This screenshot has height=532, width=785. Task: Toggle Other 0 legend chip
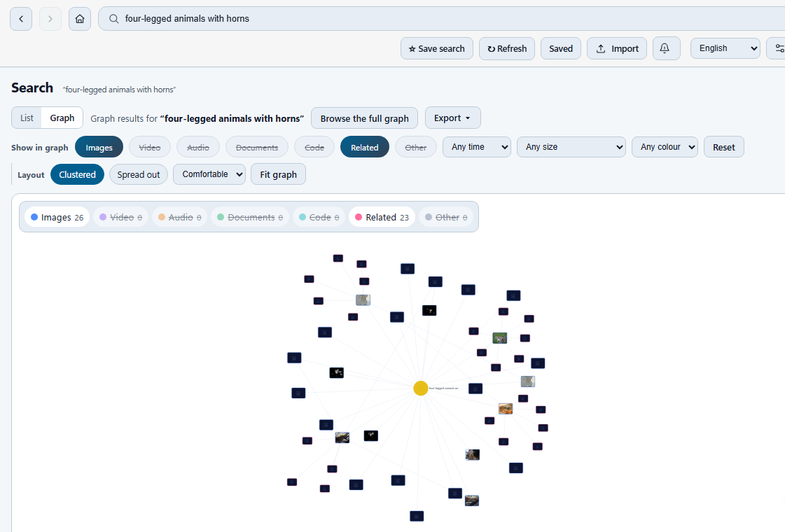446,217
